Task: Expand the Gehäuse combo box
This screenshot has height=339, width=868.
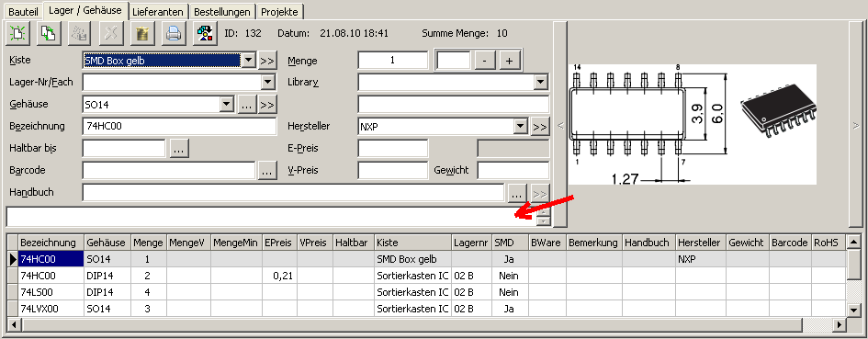Action: (x=226, y=104)
